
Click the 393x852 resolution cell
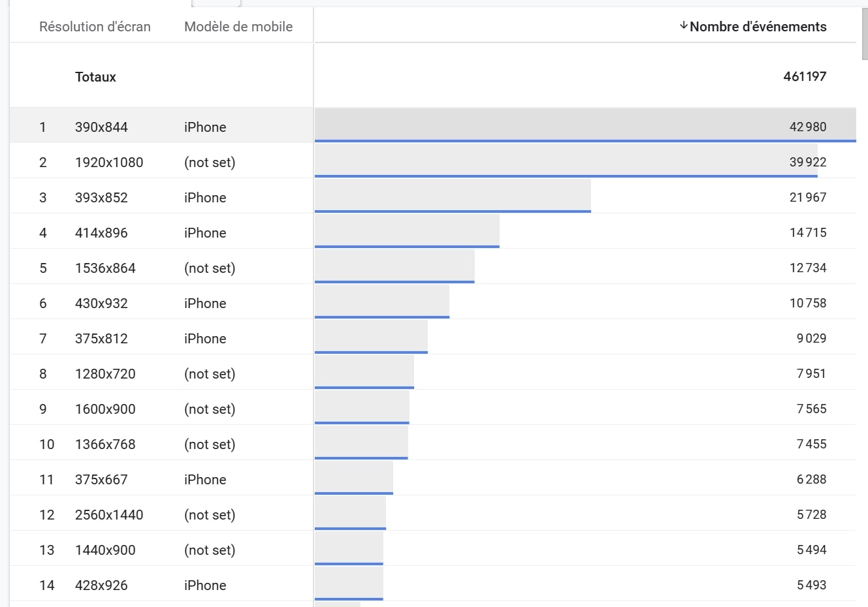[101, 198]
